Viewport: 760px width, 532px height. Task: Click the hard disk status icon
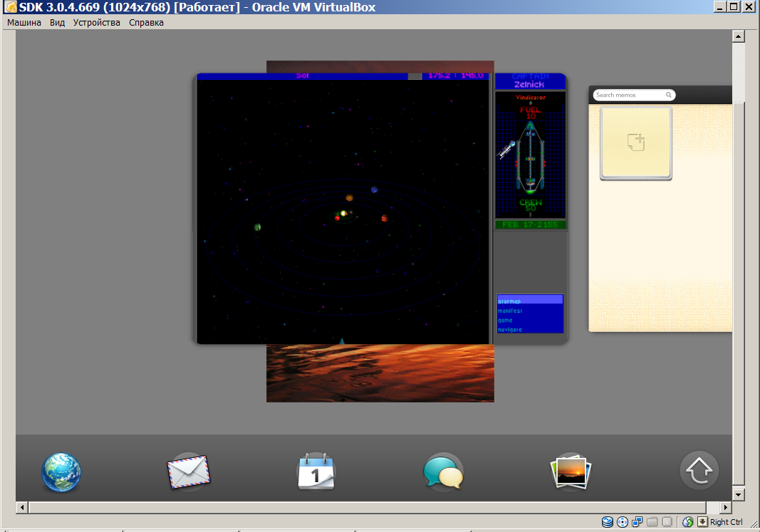point(607,522)
